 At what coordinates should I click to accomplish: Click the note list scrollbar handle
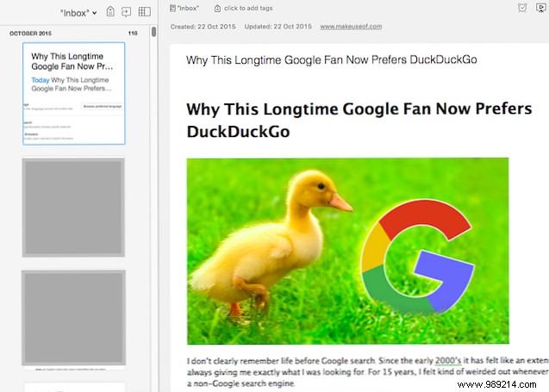click(153, 33)
